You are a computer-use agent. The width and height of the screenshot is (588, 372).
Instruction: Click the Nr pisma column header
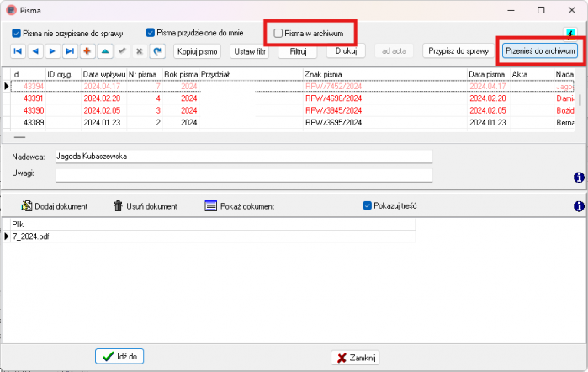(x=145, y=74)
